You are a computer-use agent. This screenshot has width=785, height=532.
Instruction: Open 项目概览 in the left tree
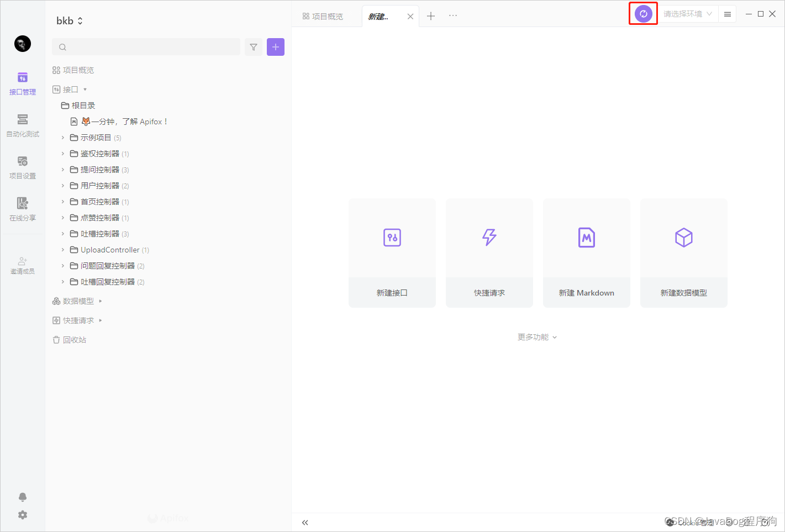[73, 70]
